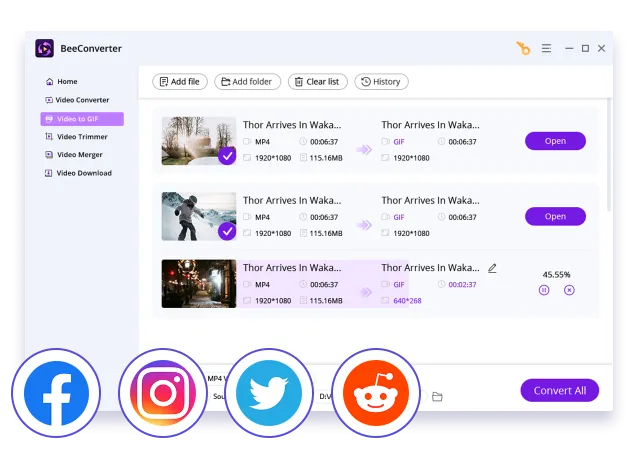Viewport: 640px width, 466px height.
Task: Close the BeeConverter window
Action: (601, 48)
